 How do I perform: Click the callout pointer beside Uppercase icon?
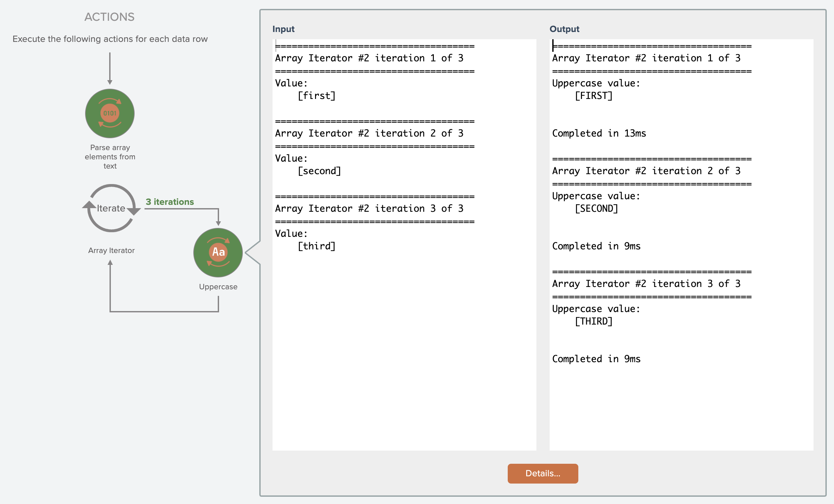pyautogui.click(x=252, y=253)
